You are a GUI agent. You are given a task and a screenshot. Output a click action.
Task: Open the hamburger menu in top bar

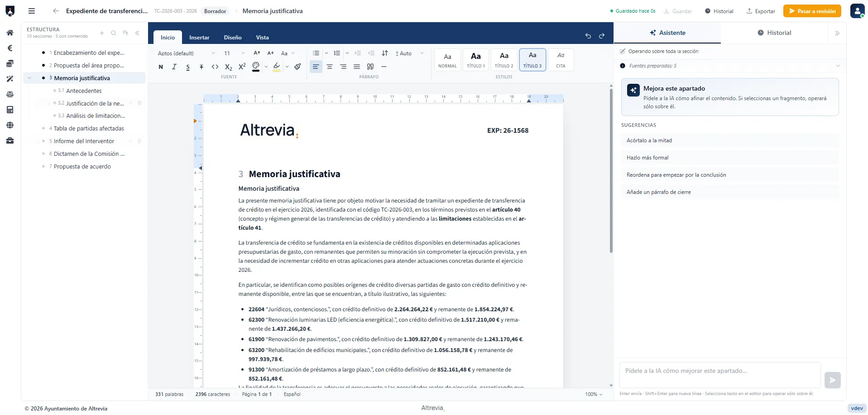click(32, 11)
